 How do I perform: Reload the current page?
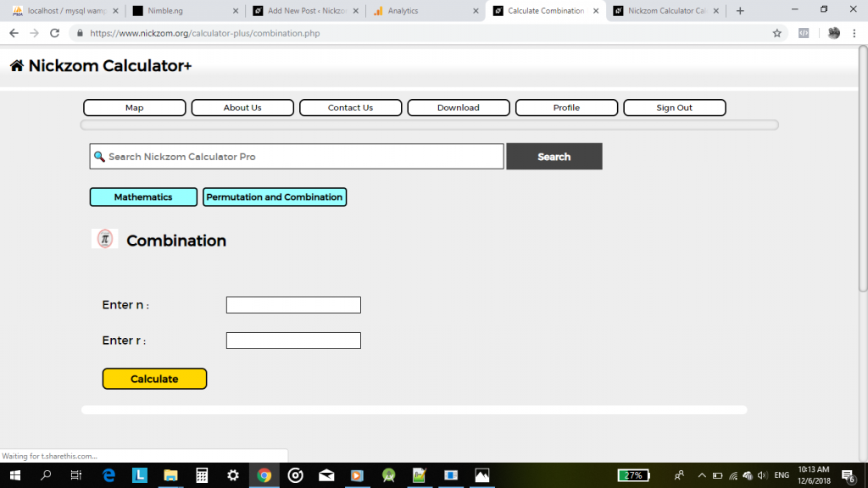[x=54, y=33]
